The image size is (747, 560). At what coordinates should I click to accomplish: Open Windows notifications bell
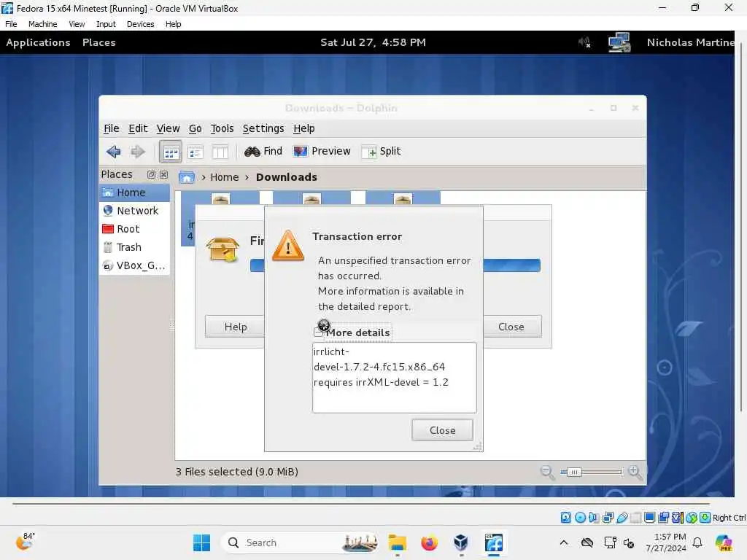click(697, 542)
